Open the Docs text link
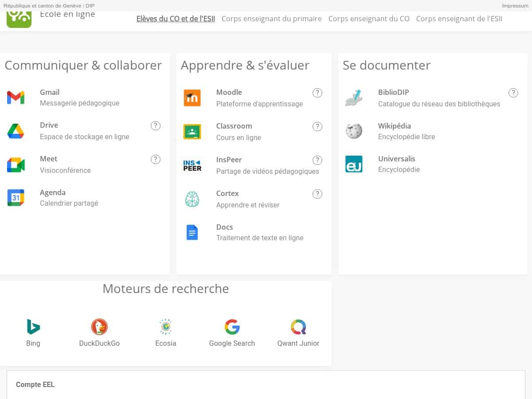 click(x=225, y=227)
